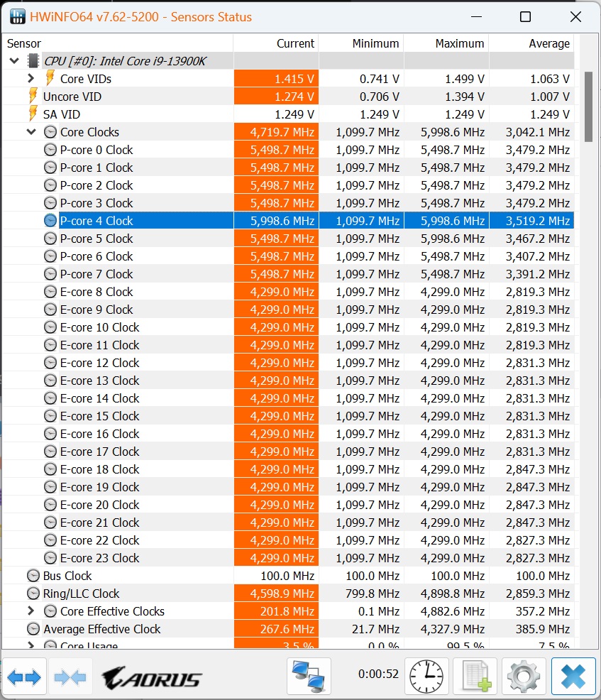Open sensor settings gear button
Viewport: 601px width, 700px height.
click(x=524, y=677)
